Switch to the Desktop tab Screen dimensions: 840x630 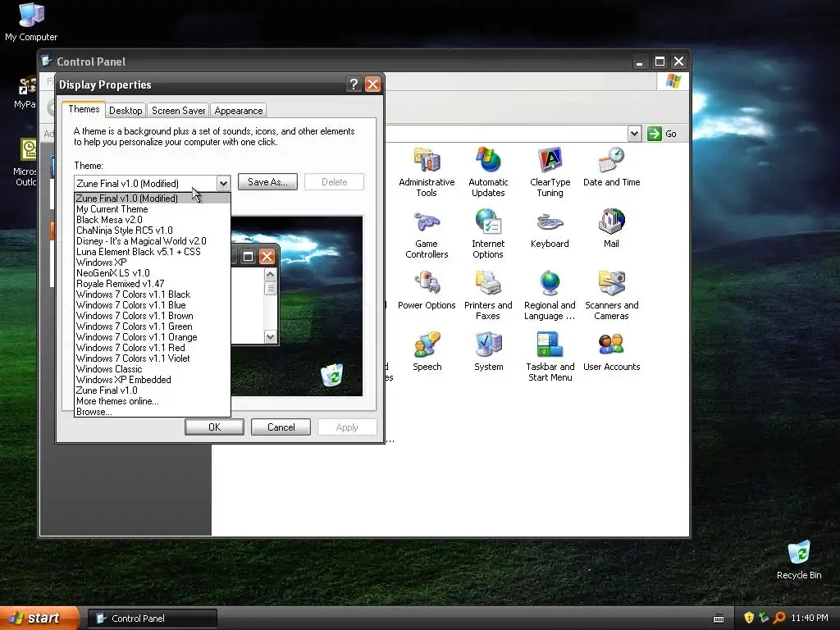(x=126, y=111)
